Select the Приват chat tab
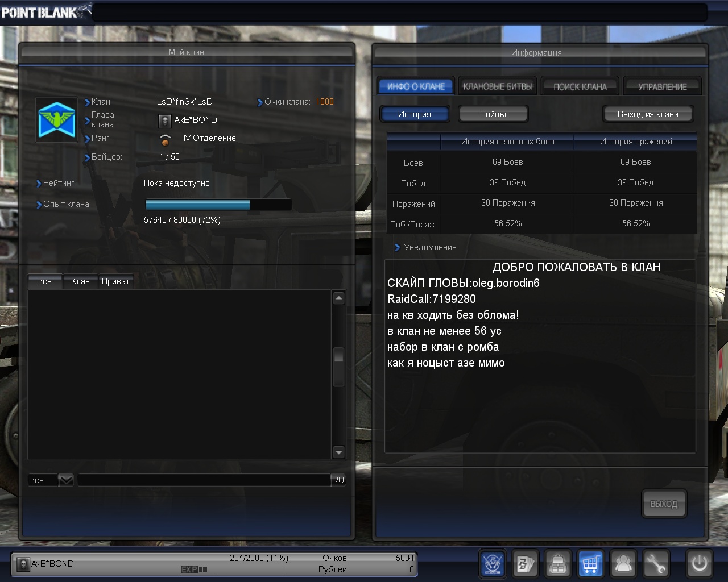728x582 pixels. pos(115,281)
